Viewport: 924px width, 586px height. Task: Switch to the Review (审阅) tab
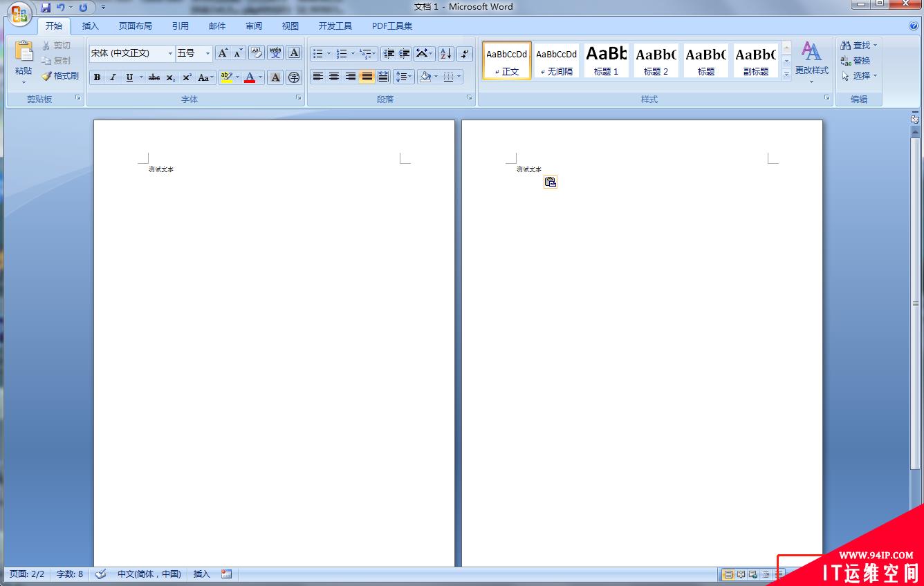coord(254,26)
